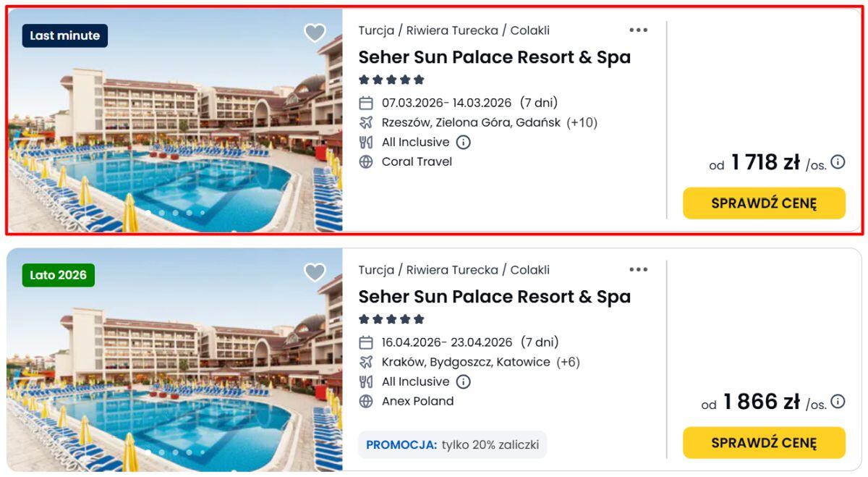The width and height of the screenshot is (868, 477).
Task: Open price info icon next to 1 718 zł
Action: click(x=838, y=162)
